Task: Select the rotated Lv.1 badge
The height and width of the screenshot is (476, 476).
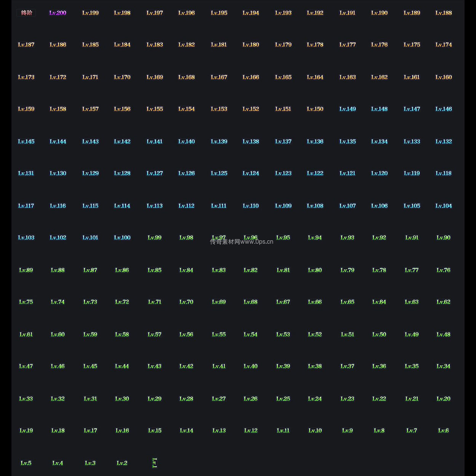Action: pyautogui.click(x=155, y=463)
